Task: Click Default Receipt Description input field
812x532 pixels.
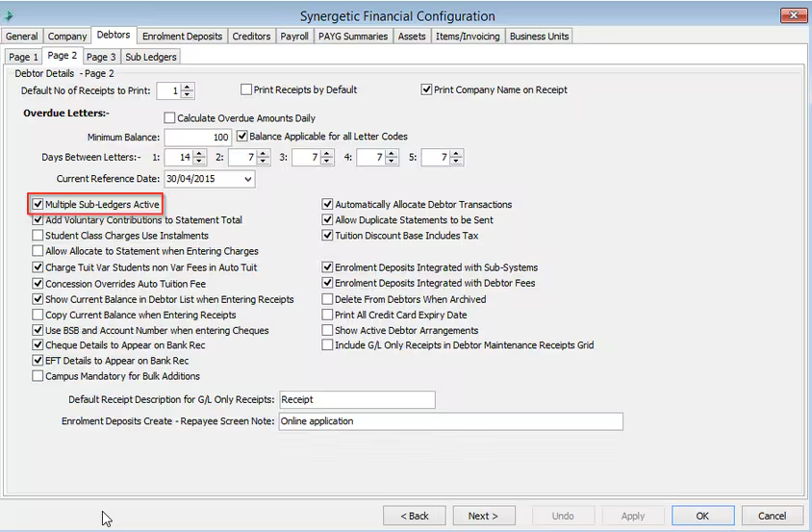Action: click(357, 399)
